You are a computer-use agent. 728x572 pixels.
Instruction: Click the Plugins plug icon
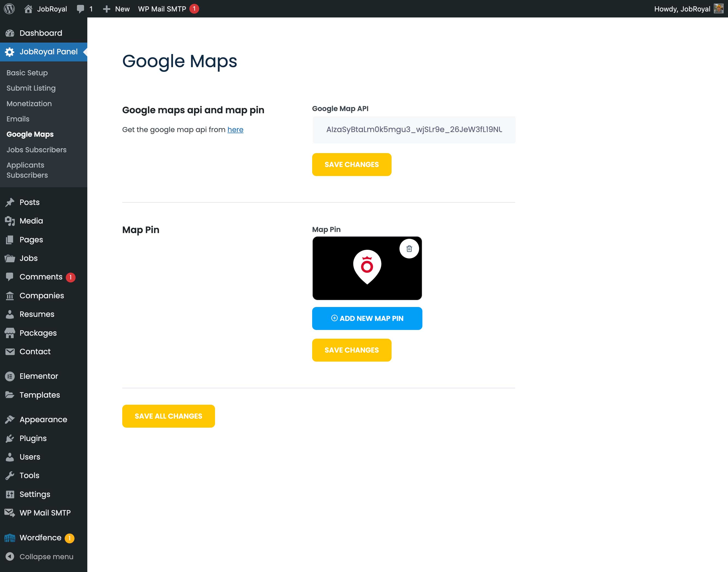point(10,438)
